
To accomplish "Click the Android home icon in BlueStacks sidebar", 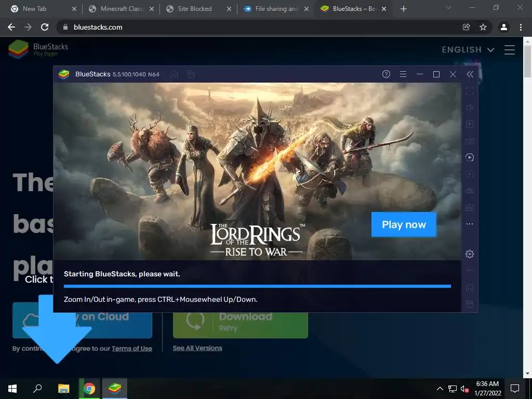I will [470, 287].
